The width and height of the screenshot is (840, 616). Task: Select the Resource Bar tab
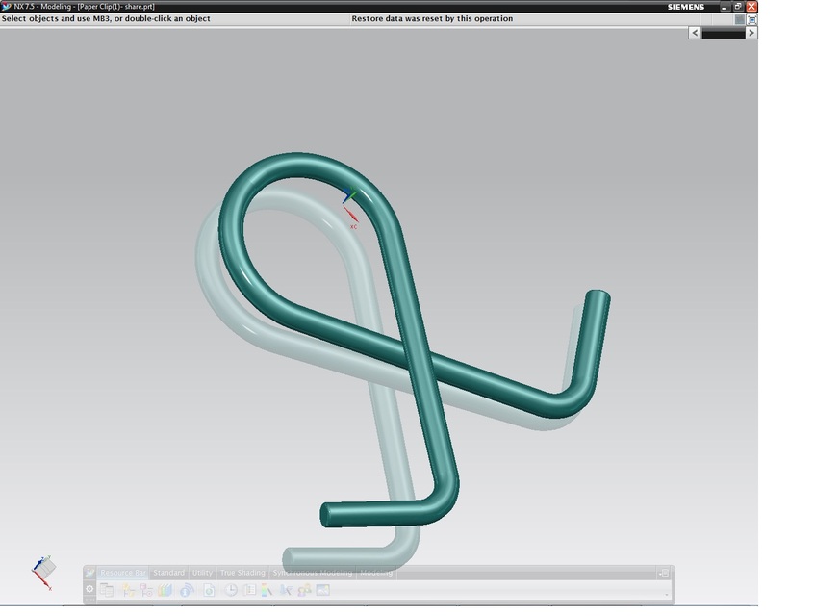click(x=124, y=572)
